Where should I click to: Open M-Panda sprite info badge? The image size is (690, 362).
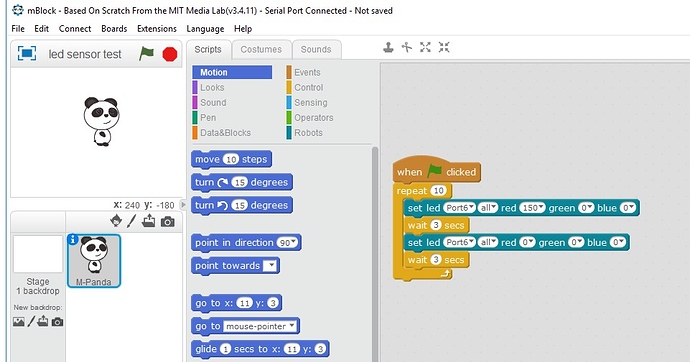pos(73,239)
